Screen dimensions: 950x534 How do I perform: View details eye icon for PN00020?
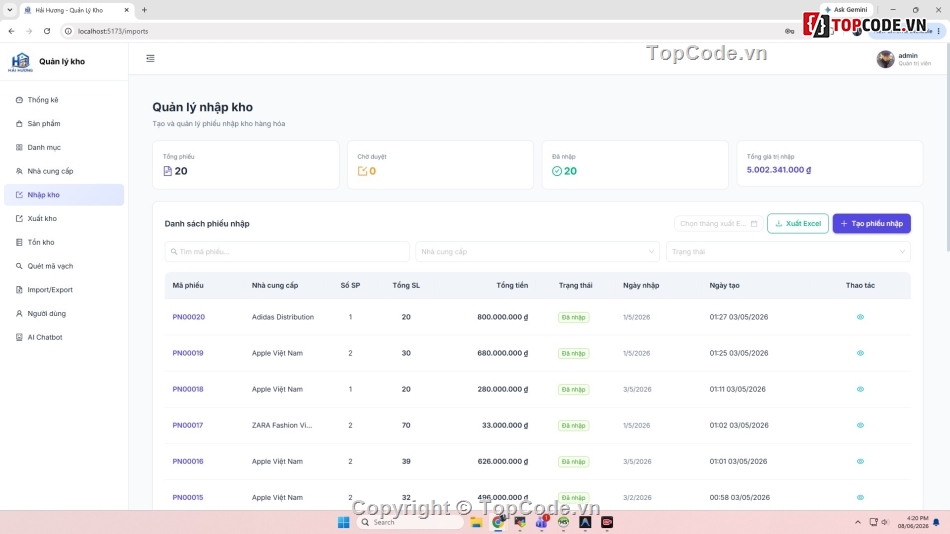pos(860,317)
